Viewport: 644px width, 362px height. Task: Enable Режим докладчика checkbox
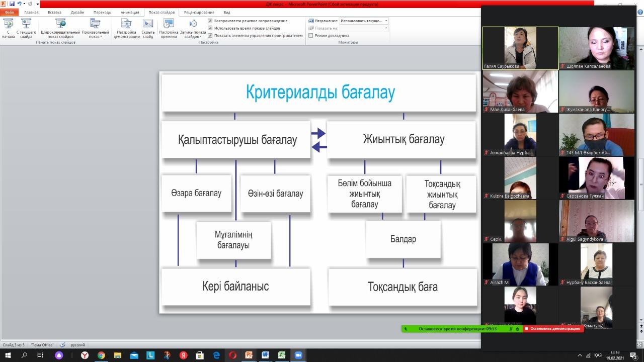point(310,36)
